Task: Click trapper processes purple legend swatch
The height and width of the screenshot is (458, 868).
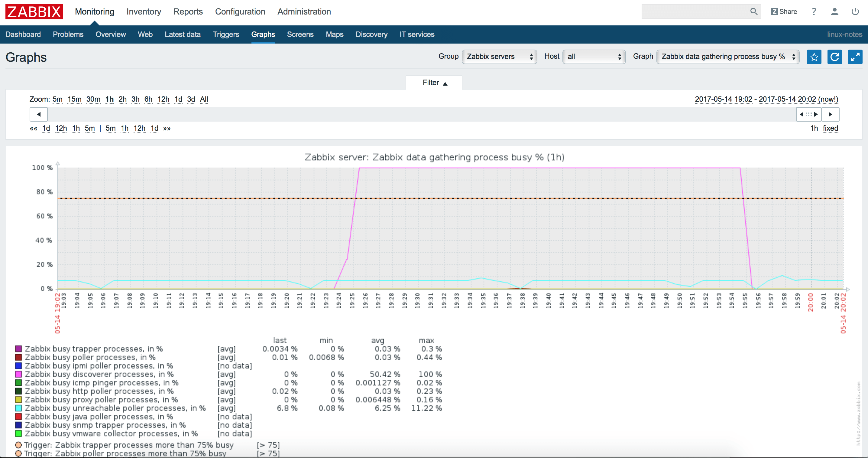Action: pyautogui.click(x=18, y=349)
